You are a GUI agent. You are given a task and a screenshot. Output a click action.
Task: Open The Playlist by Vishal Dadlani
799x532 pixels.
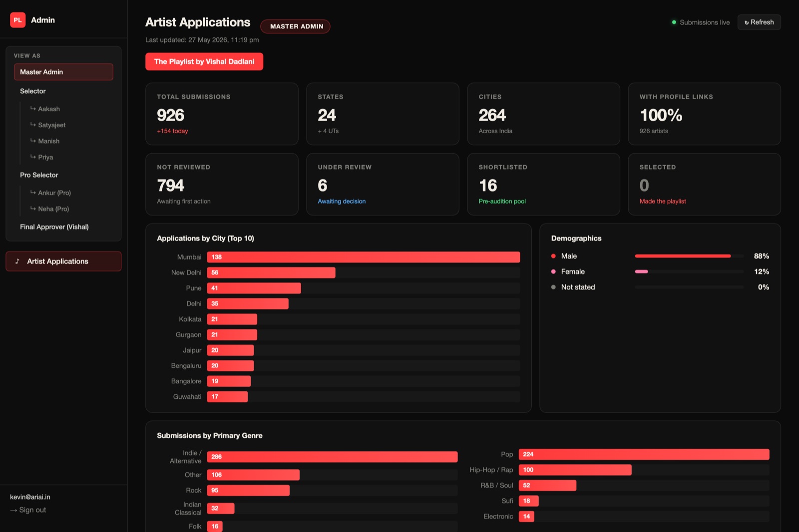204,61
